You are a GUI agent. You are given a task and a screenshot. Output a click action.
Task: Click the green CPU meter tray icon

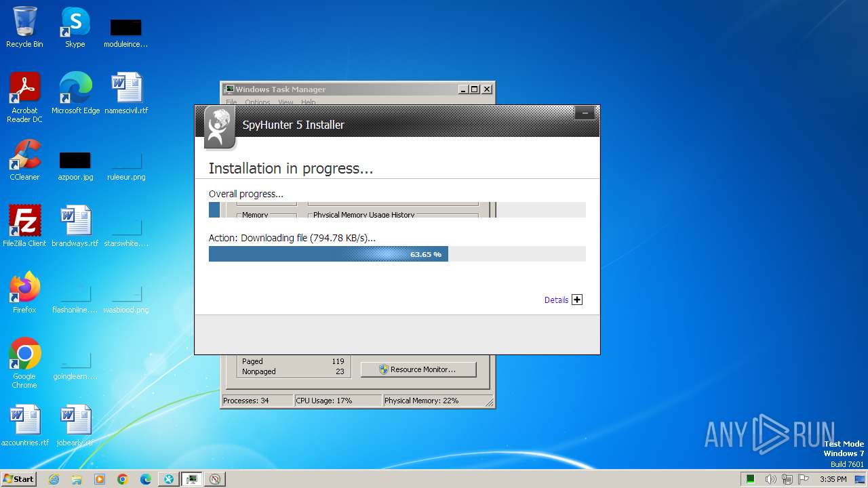click(751, 479)
